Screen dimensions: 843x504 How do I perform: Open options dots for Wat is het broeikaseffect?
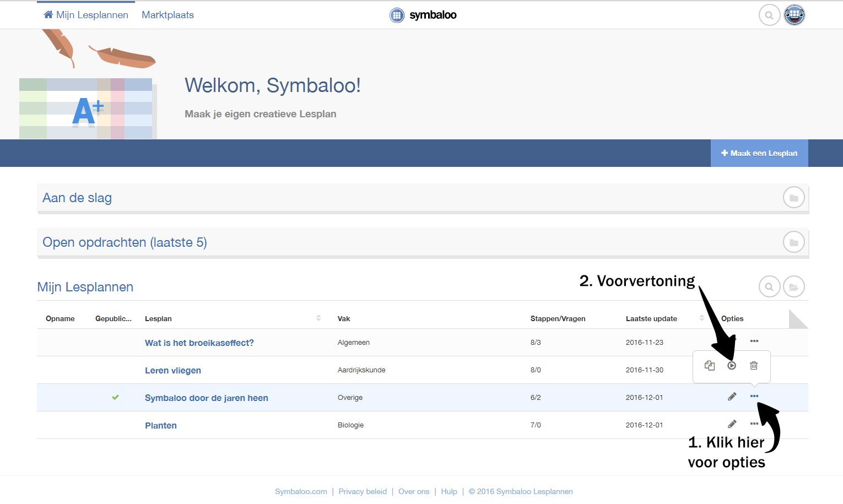point(754,341)
